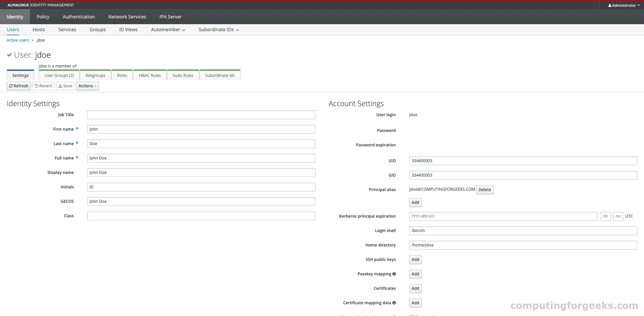This screenshot has width=644, height=316.
Task: Switch to the Sudo Rules tab
Action: (183, 75)
